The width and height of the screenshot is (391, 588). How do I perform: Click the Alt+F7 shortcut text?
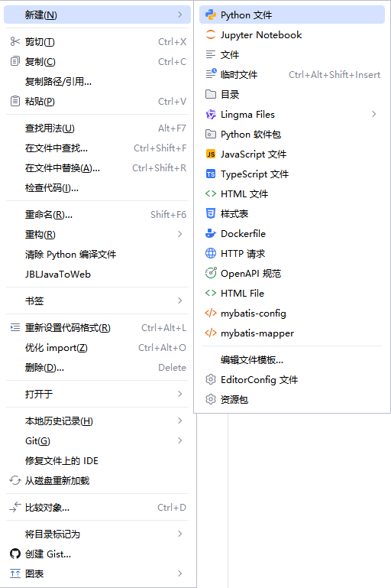[172, 128]
